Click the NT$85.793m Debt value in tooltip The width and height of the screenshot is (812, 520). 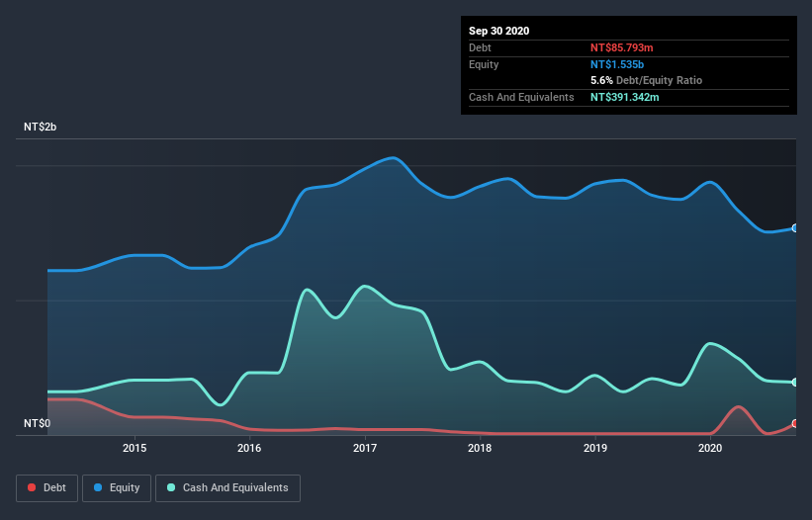[x=622, y=47]
